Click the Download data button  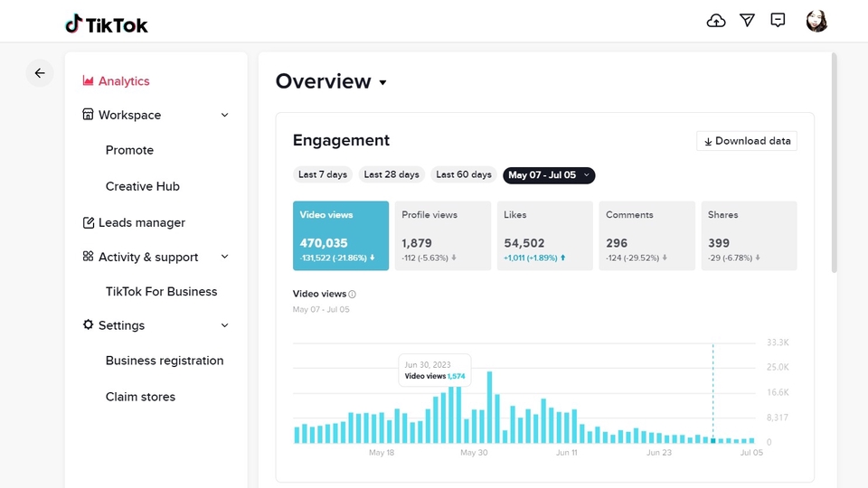[747, 141]
